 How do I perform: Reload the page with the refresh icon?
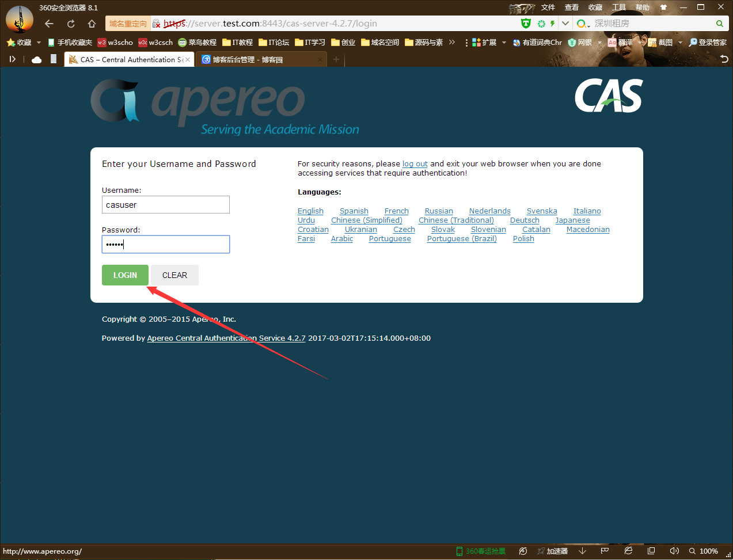click(71, 24)
